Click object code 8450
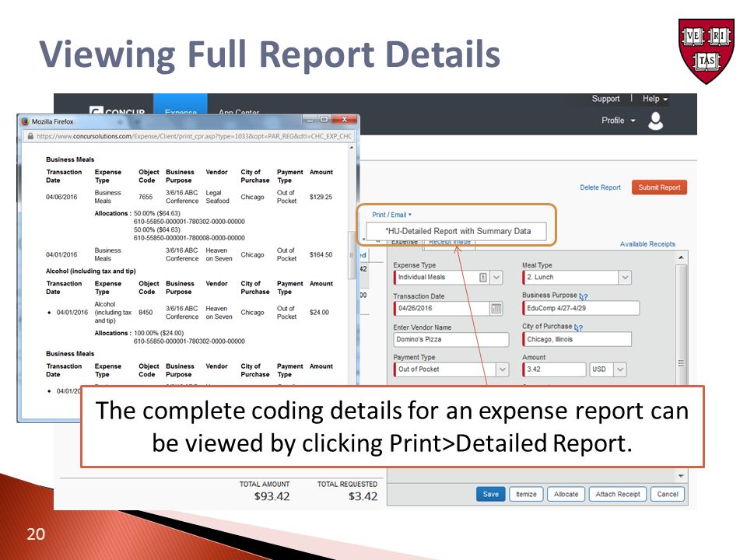The image size is (747, 560). (146, 313)
